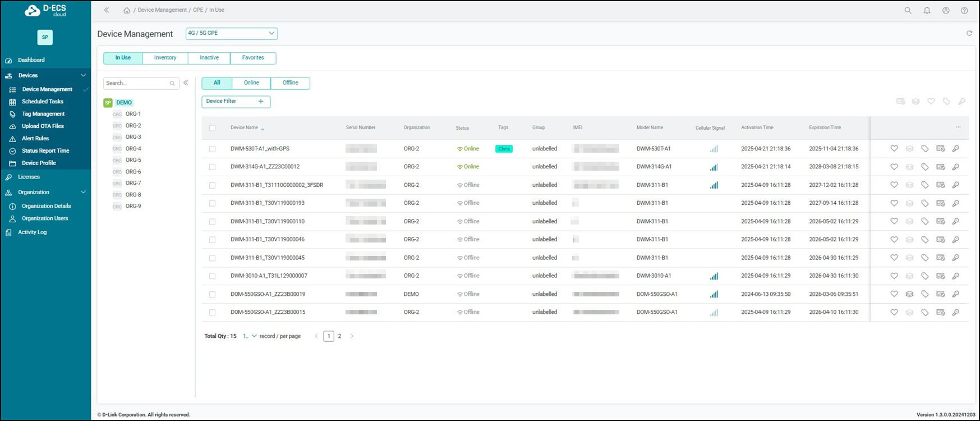Click bulk favorite heart icon above table
The width and height of the screenshot is (980, 421).
point(931,102)
